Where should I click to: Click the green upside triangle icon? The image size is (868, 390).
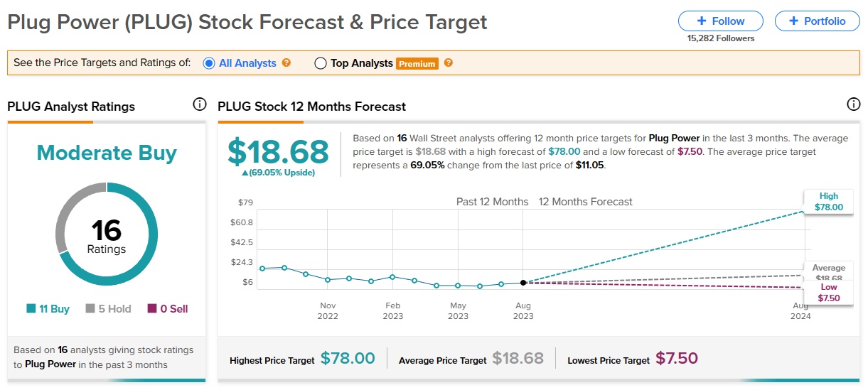[x=245, y=173]
